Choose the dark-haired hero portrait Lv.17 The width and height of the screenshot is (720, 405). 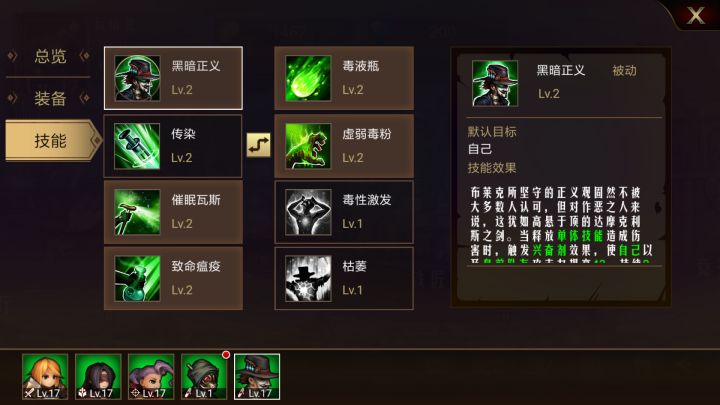[98, 377]
